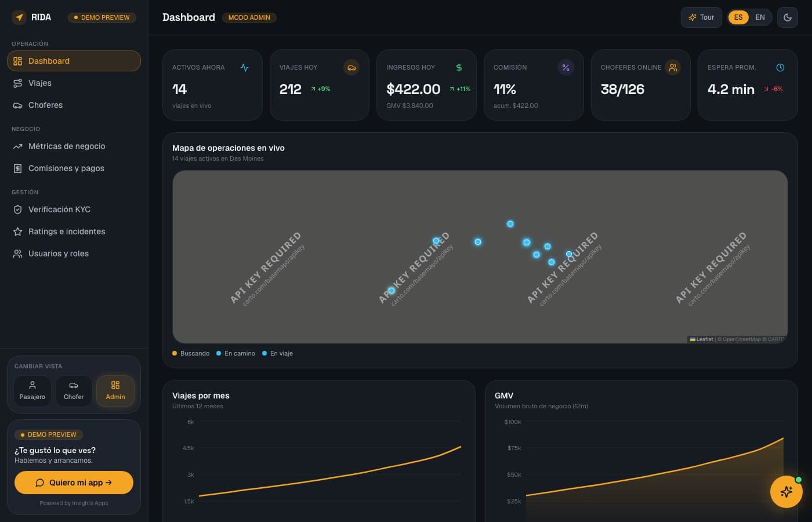This screenshot has width=812, height=522.
Task: Click the DEMO PREVIEW badge in header
Action: tap(102, 17)
